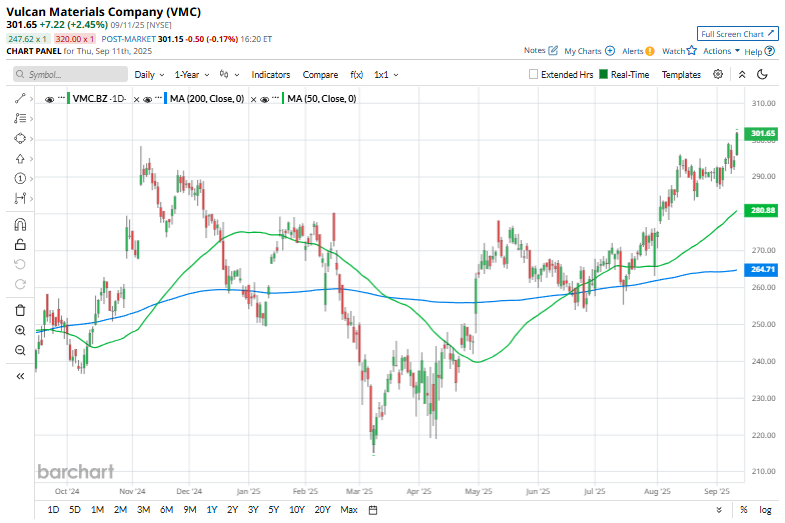785x523 pixels.
Task: Select the 5Y time range
Action: point(273,510)
